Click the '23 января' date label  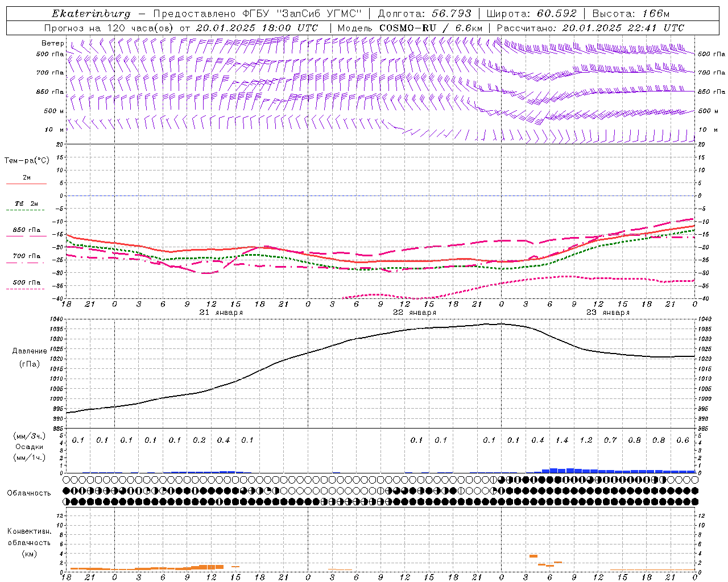click(608, 313)
